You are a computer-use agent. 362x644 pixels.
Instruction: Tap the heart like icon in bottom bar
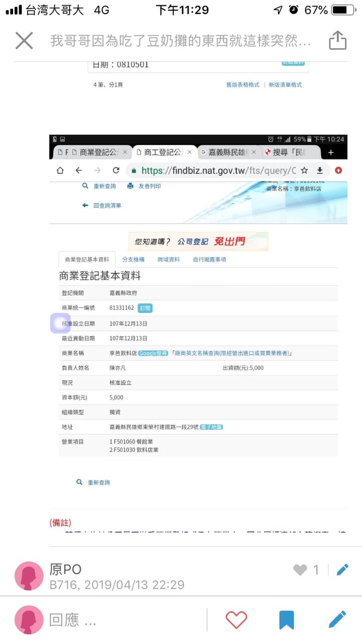pos(236,619)
